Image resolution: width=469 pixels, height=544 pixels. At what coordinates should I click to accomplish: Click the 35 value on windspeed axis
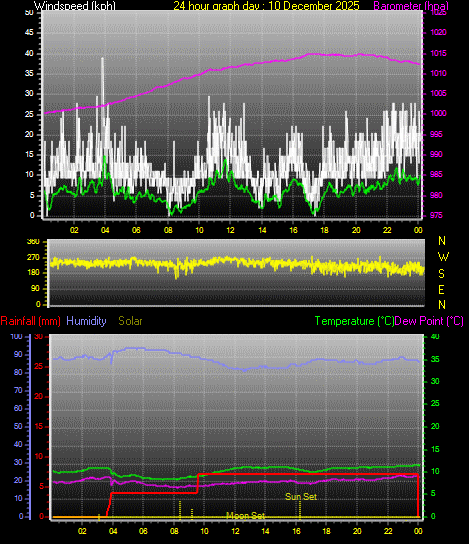[x=29, y=74]
